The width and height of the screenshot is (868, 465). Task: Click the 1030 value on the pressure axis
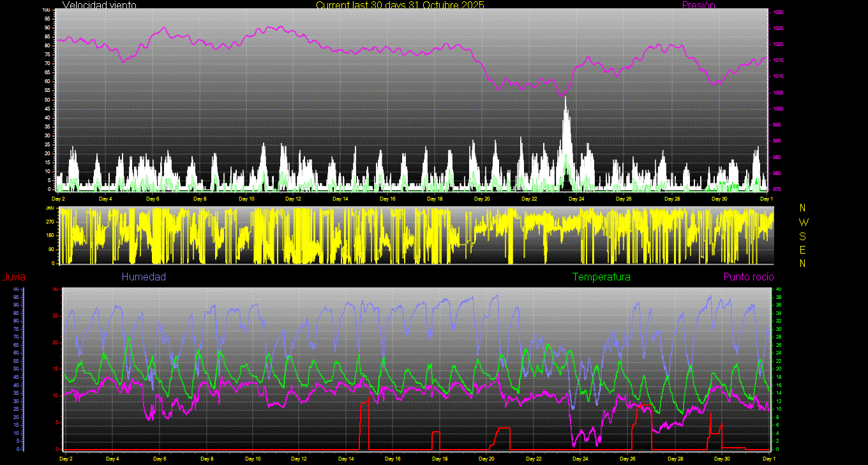point(778,12)
